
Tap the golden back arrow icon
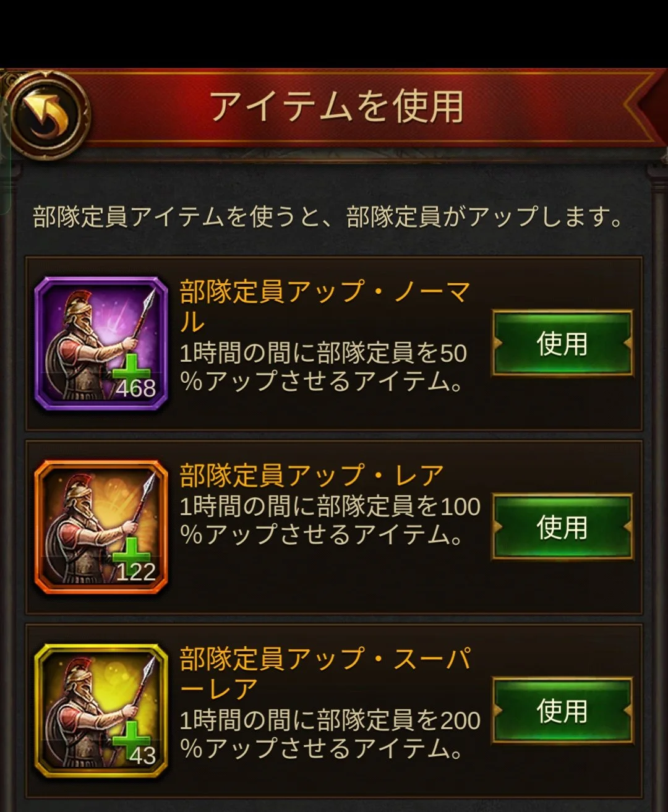coord(46,115)
